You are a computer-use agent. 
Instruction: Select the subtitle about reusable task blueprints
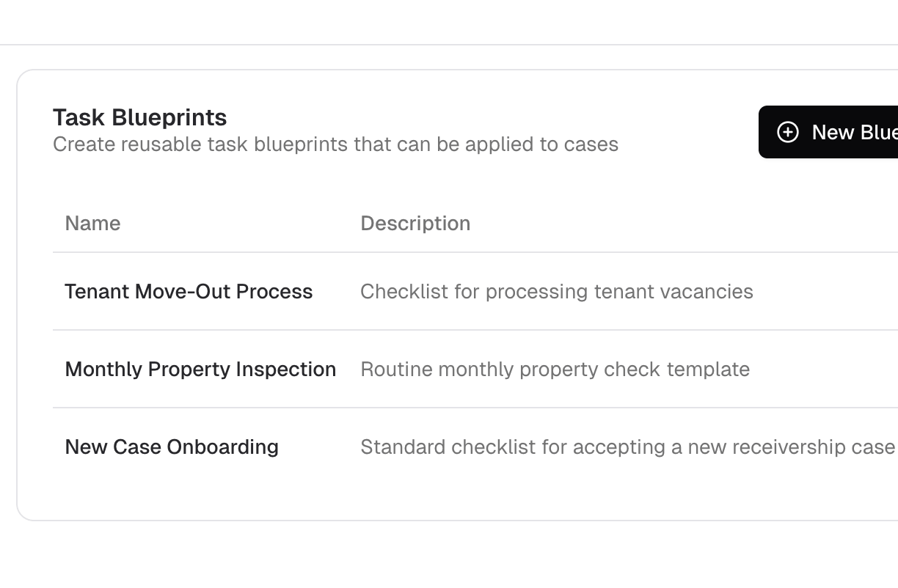(x=335, y=144)
